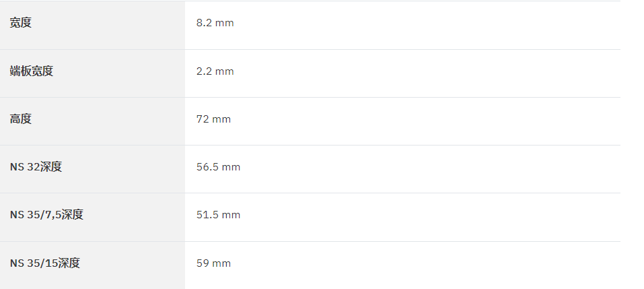This screenshot has width=644, height=289.
Task: Click the 宽度 label cell
Action: point(92,25)
